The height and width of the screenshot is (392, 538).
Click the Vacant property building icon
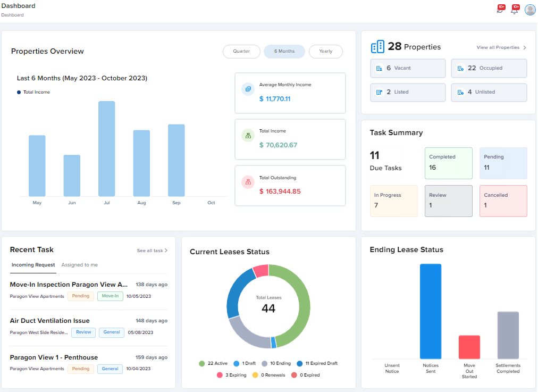pyautogui.click(x=379, y=68)
